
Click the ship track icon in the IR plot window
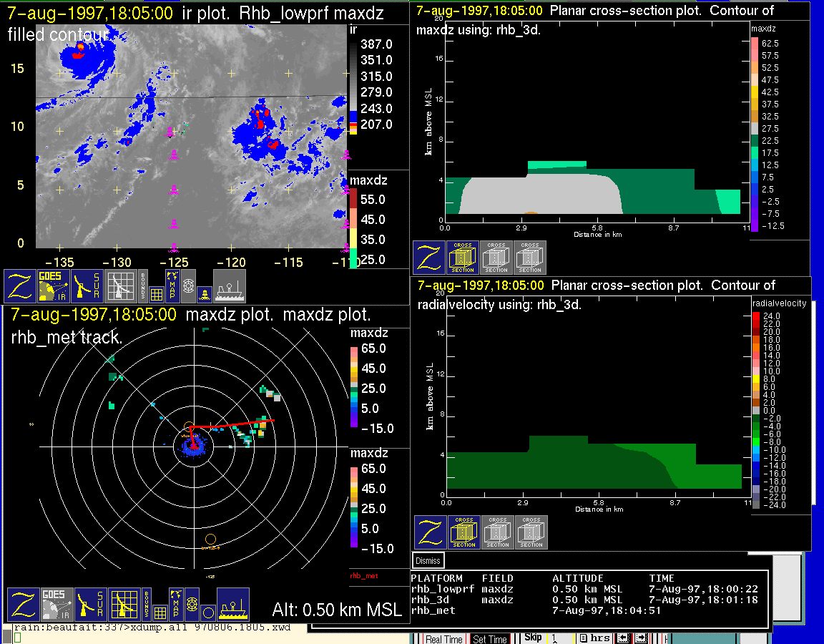(230, 286)
